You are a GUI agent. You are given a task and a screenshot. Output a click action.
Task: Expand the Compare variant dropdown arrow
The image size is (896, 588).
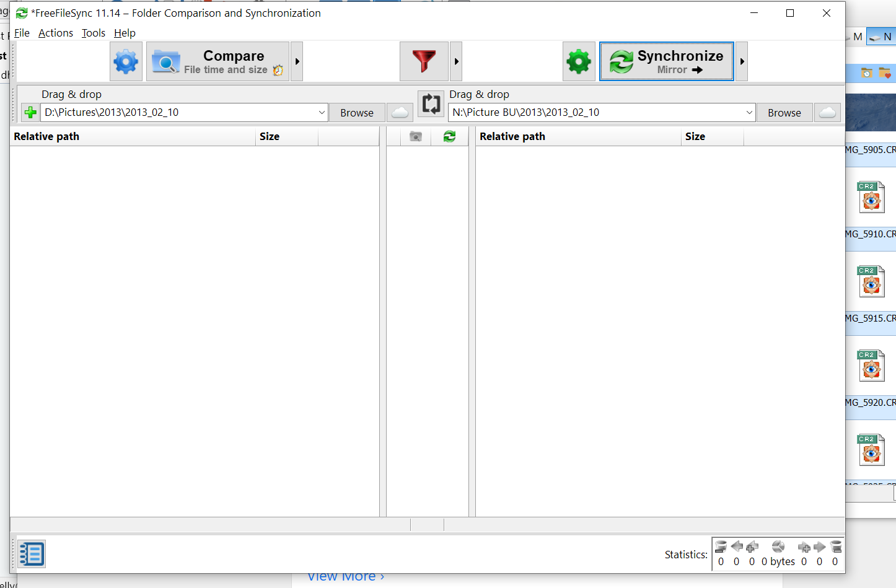tap(297, 61)
